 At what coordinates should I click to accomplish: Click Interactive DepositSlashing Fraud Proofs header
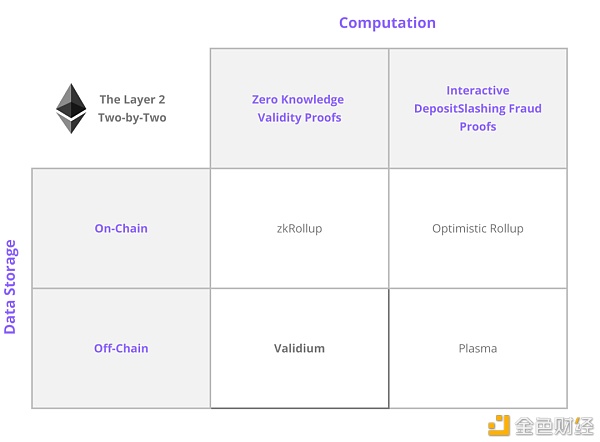(x=478, y=108)
